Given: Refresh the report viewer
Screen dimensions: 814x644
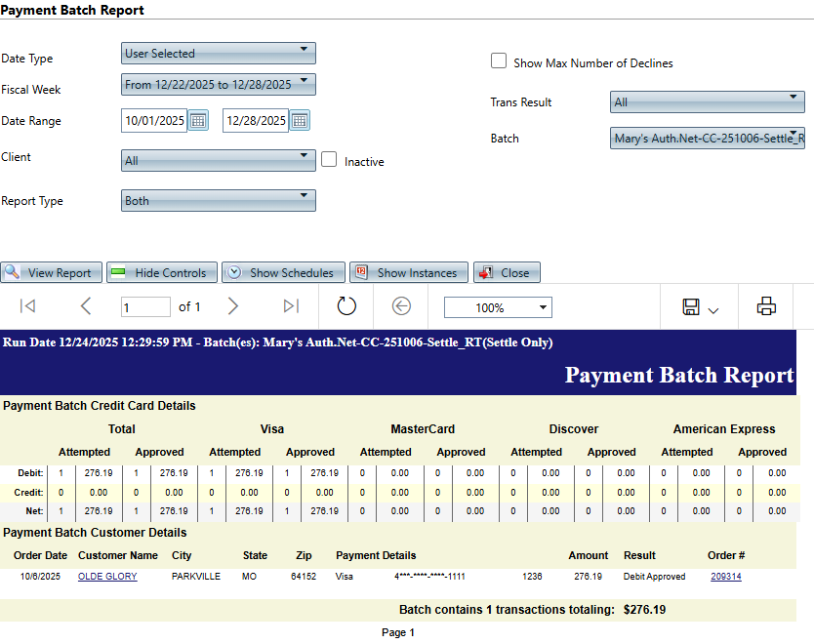Looking at the screenshot, I should point(346,306).
